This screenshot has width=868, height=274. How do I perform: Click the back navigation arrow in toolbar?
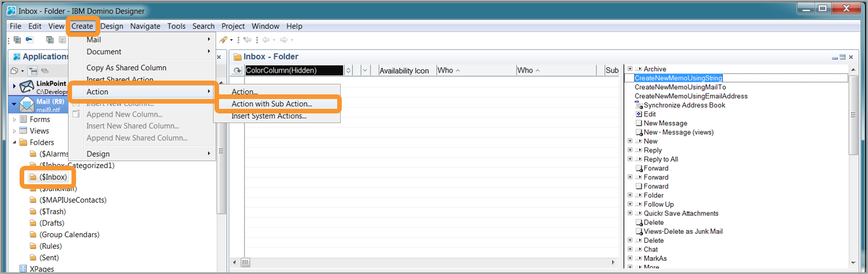pyautogui.click(x=266, y=40)
